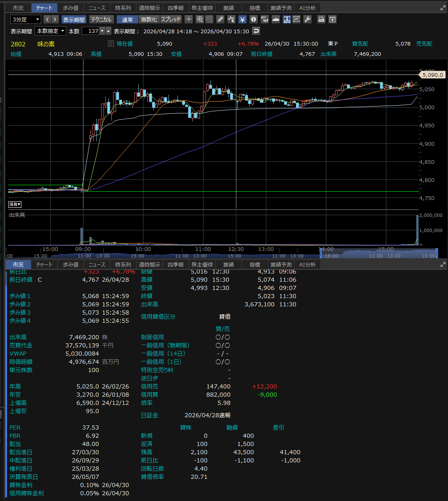Click the yen currency icon
This screenshot has height=501, width=448.
[x=242, y=19]
